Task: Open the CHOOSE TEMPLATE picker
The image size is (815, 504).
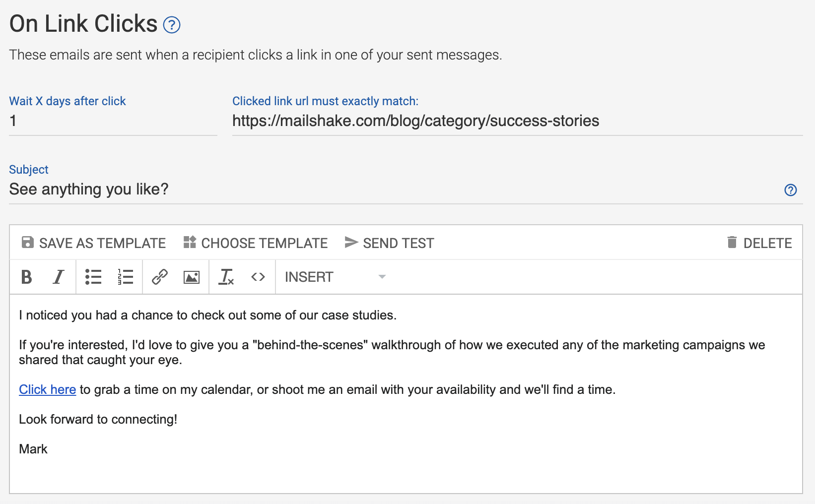Action: point(256,243)
